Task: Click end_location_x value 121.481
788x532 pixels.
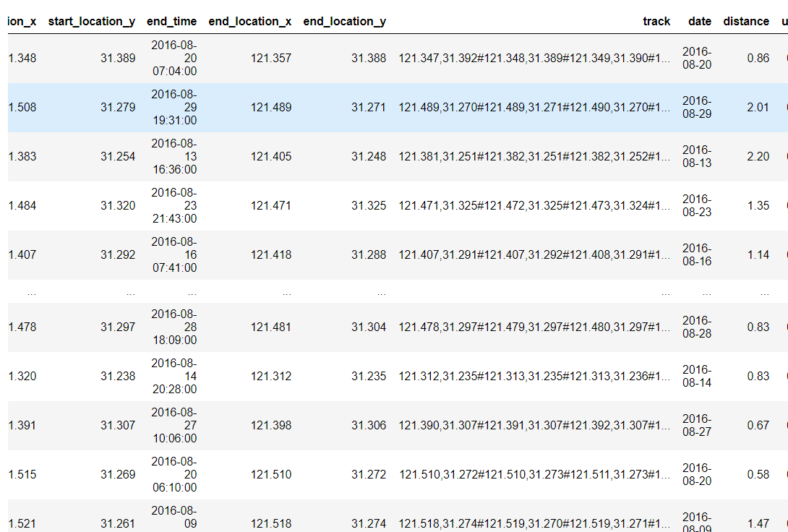Action: tap(271, 327)
